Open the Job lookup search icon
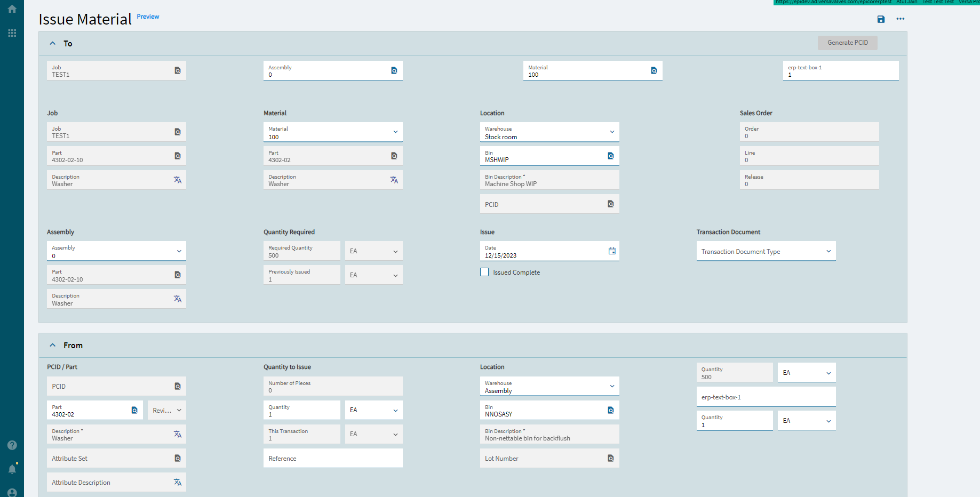 [178, 70]
